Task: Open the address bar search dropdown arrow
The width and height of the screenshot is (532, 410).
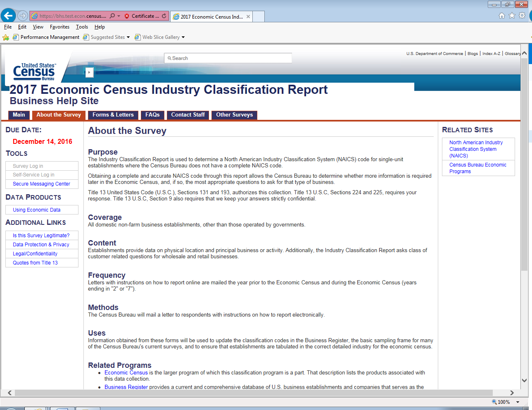Action: (x=119, y=16)
